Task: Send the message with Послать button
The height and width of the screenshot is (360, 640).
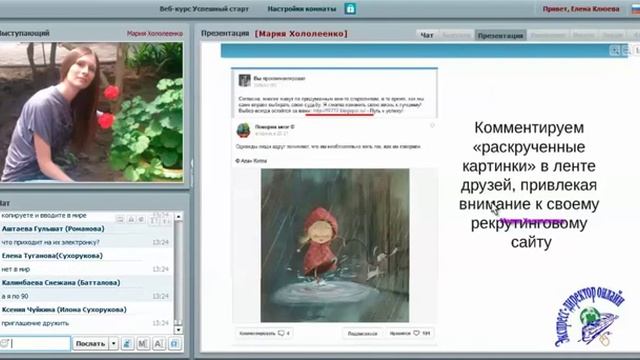Action: (90, 344)
